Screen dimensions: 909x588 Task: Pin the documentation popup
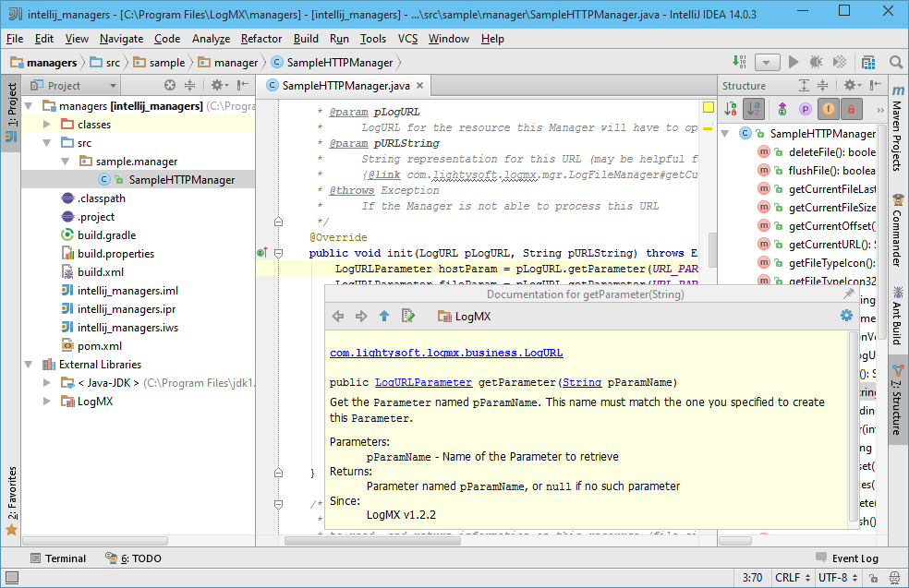tap(849, 294)
